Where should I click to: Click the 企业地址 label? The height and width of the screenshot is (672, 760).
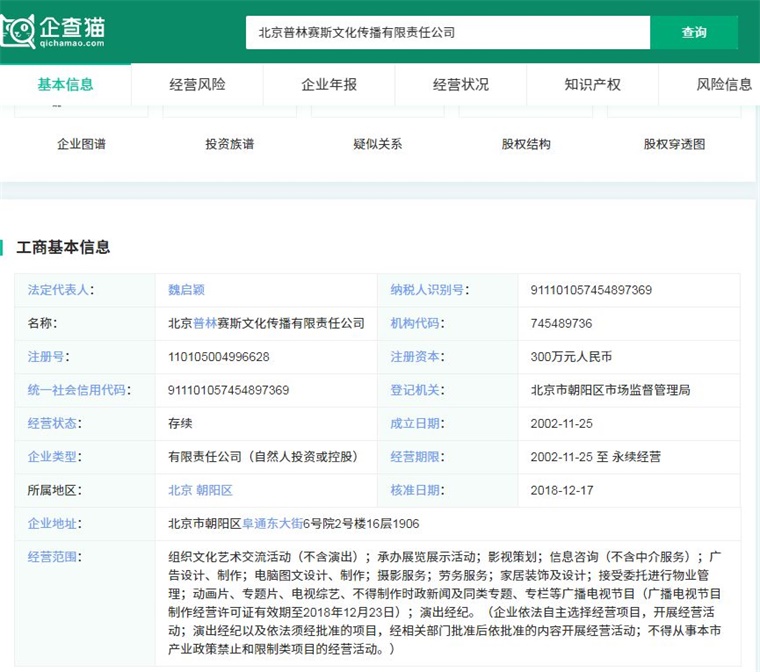tap(54, 524)
